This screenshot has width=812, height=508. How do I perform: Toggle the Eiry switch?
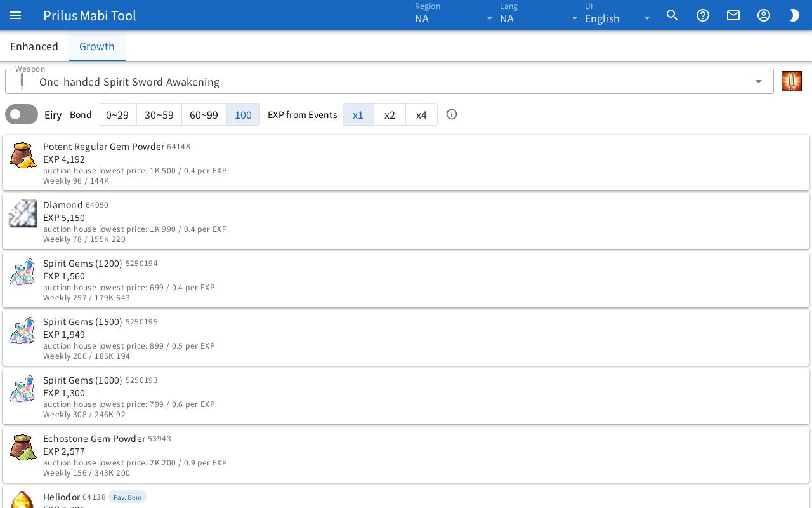22,114
